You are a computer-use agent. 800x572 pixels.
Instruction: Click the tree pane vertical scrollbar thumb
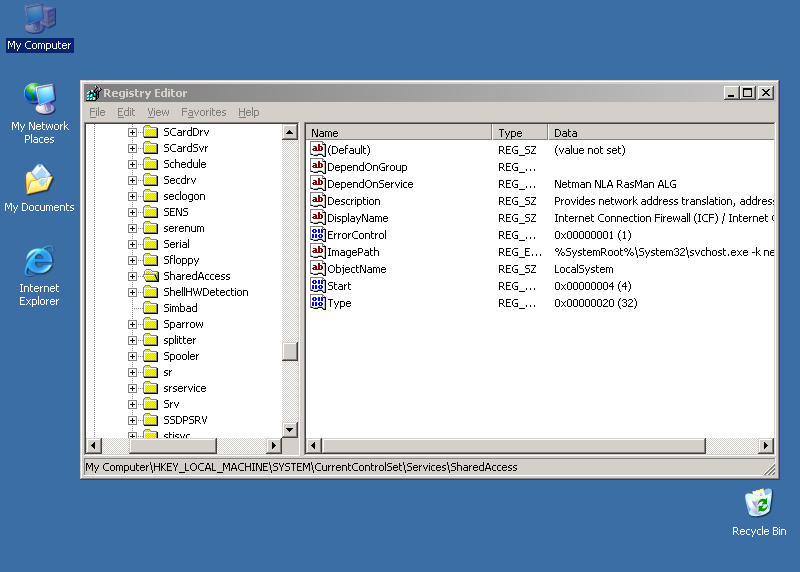(289, 352)
